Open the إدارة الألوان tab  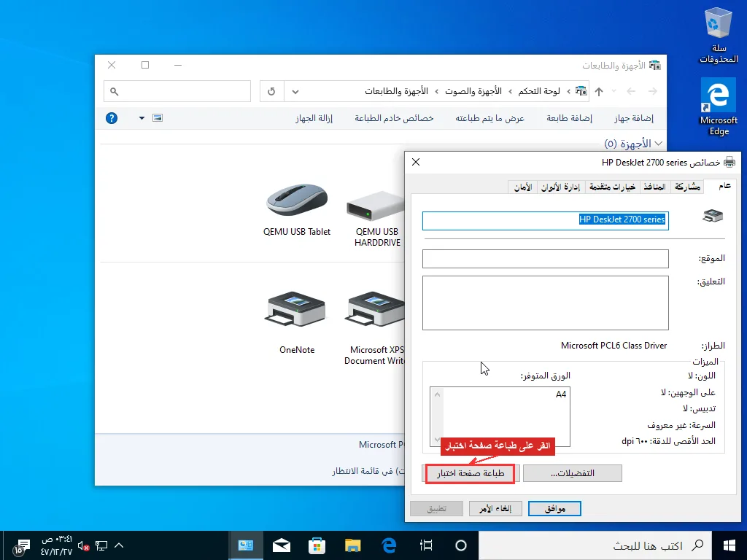pos(561,187)
